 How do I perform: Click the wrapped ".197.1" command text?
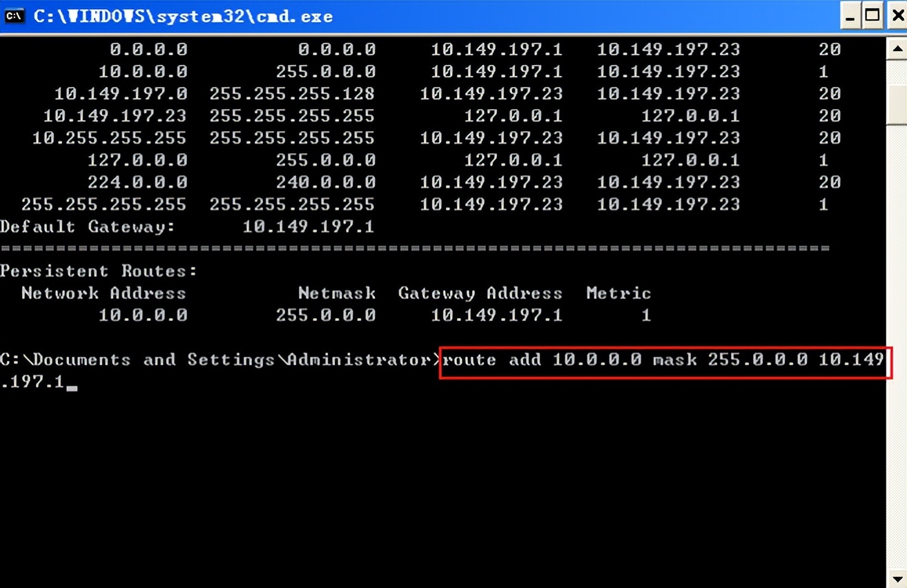point(32,382)
